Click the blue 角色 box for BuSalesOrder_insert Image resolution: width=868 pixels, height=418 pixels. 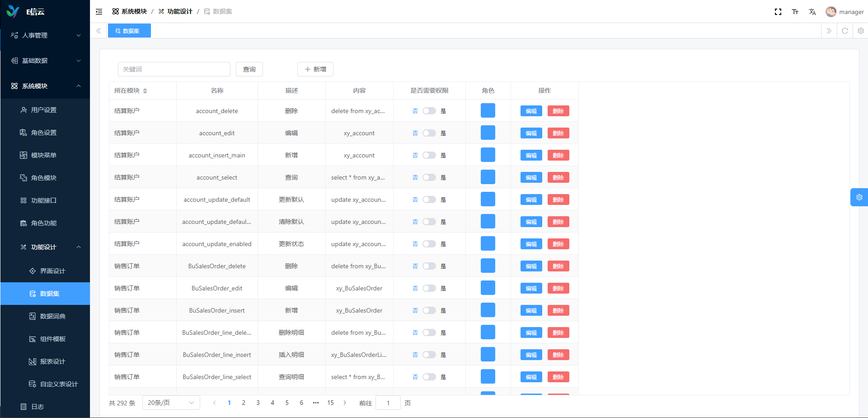(x=488, y=310)
